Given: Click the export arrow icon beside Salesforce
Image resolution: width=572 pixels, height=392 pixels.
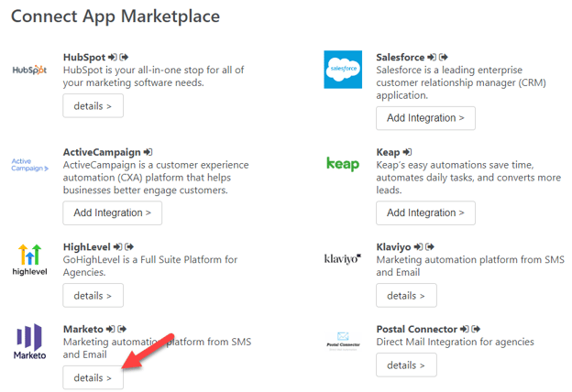Looking at the screenshot, I should [x=444, y=58].
